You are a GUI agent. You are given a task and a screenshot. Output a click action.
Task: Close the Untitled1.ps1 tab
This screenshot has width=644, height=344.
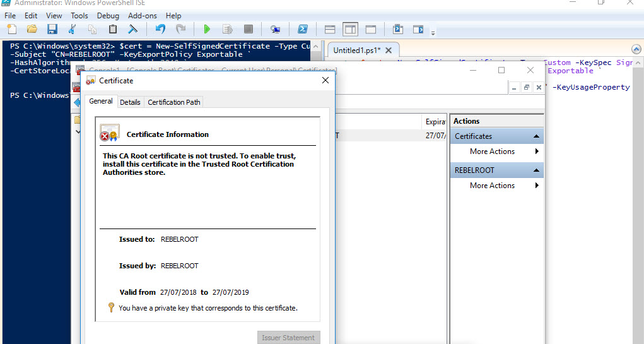[x=389, y=50]
